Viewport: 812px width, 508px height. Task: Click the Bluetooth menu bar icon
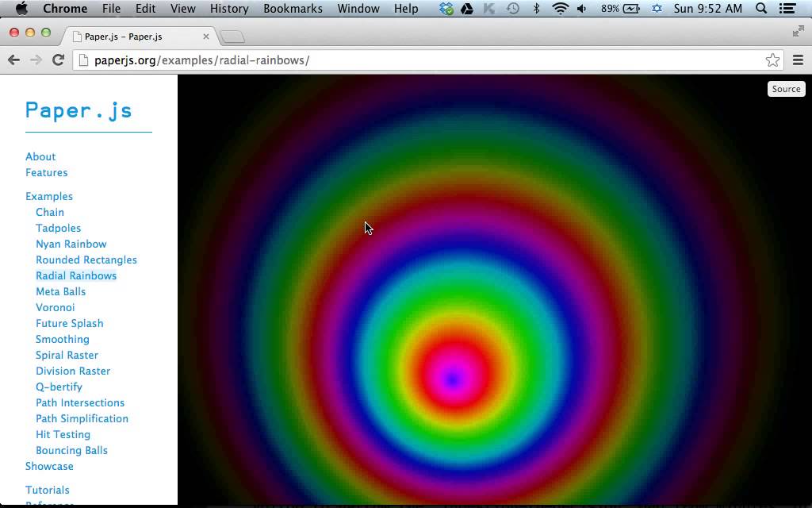(537, 8)
